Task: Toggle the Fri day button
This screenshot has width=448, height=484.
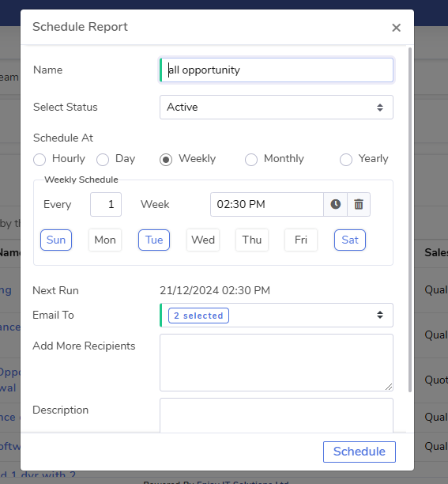Action: coord(301,240)
